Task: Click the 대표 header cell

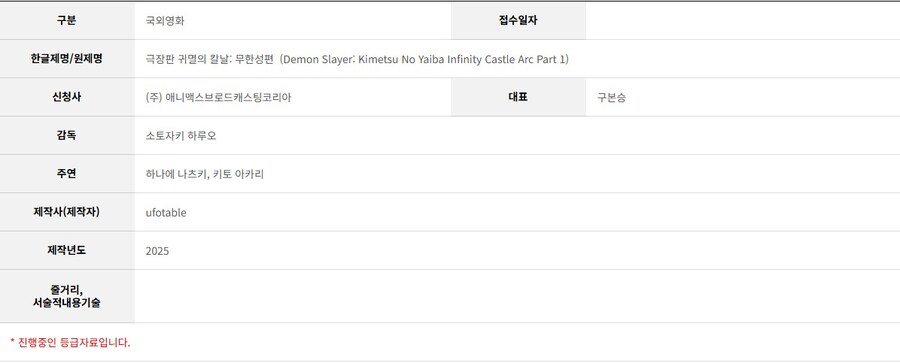Action: (x=518, y=97)
